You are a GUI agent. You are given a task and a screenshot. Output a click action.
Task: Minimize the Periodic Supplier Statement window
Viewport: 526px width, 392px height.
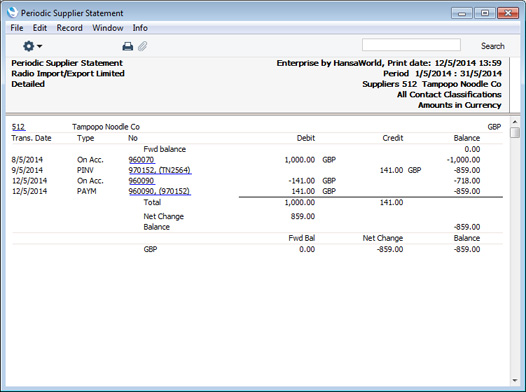462,13
